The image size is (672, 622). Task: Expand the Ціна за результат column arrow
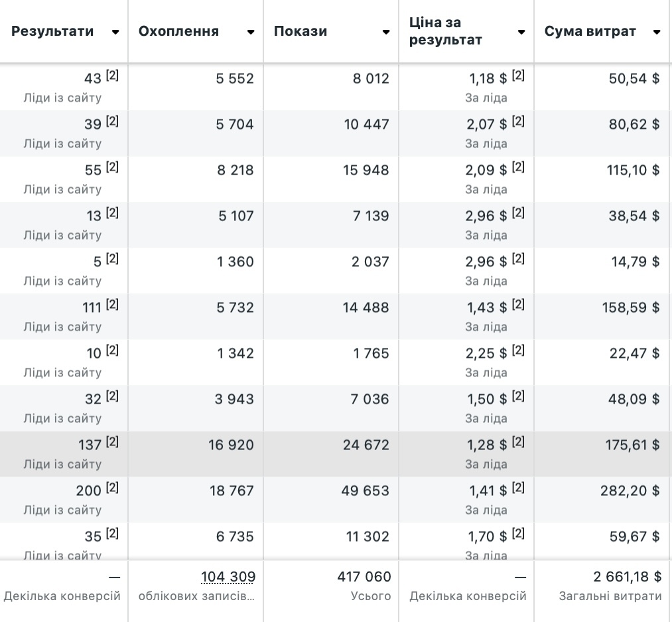pyautogui.click(x=521, y=32)
